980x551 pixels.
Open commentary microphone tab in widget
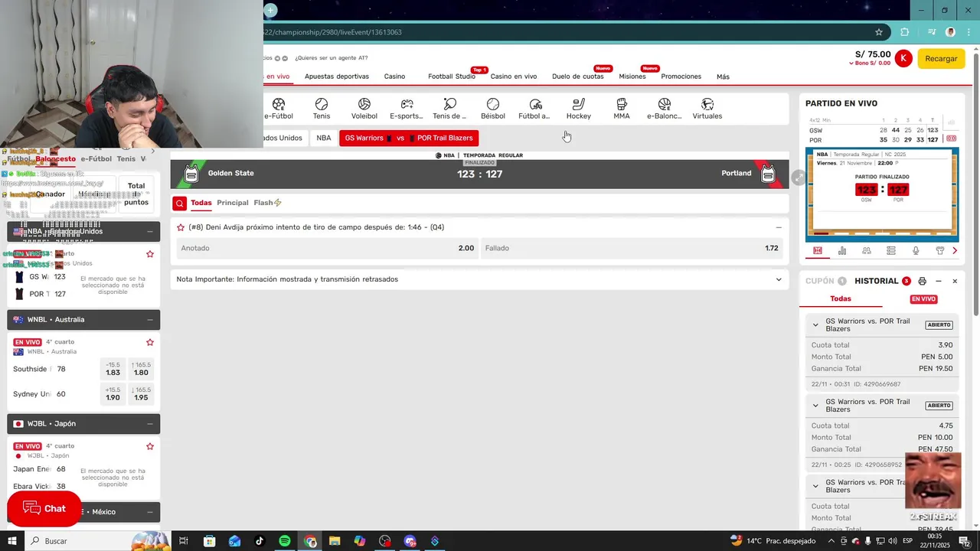tap(916, 251)
